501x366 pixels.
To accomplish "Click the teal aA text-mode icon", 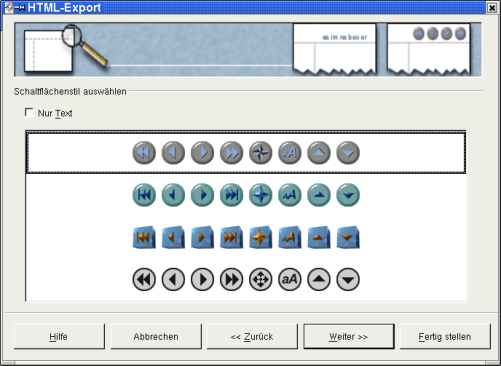I will [290, 195].
